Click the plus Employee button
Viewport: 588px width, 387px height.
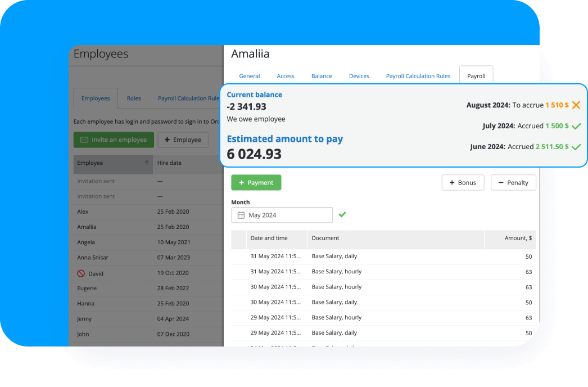click(x=183, y=140)
